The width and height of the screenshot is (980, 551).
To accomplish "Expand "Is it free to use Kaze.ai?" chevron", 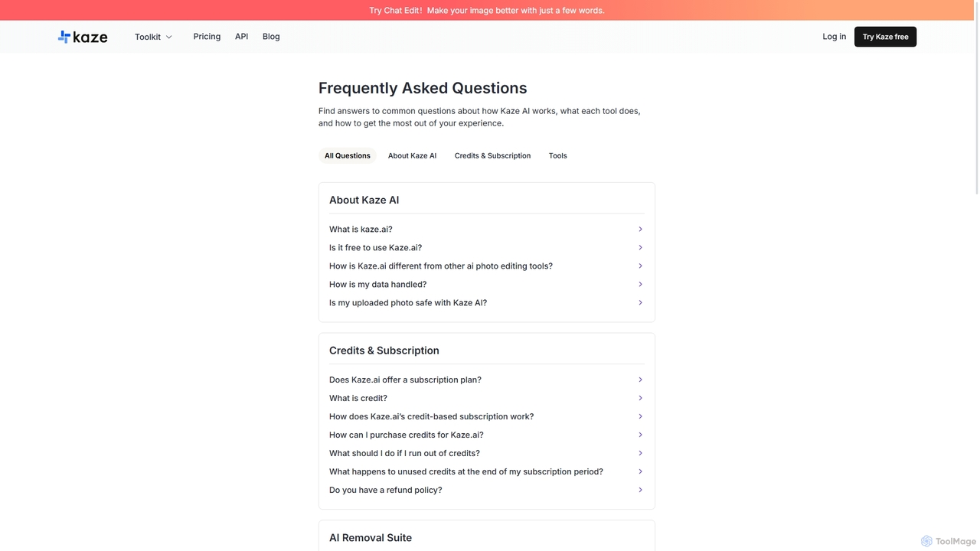I will [640, 248].
